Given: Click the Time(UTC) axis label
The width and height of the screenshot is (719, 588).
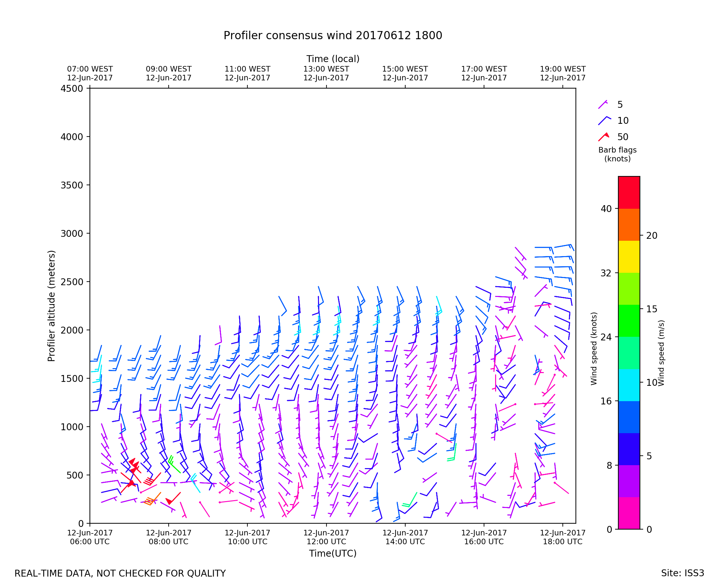Looking at the screenshot, I should tap(333, 553).
